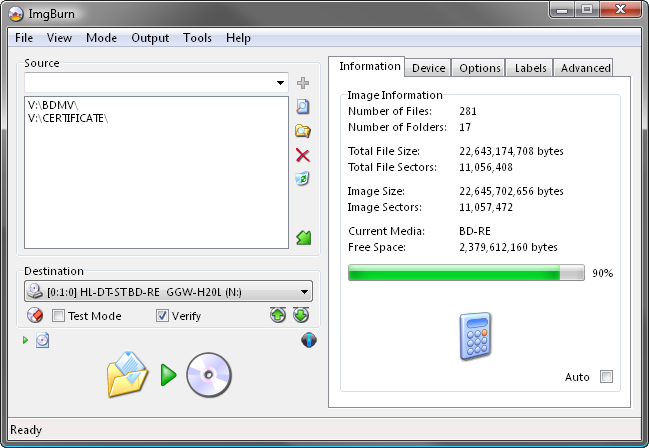The width and height of the screenshot is (649, 448).
Task: Click the green arrow disc layout editor icon
Action: pyautogui.click(x=303, y=238)
